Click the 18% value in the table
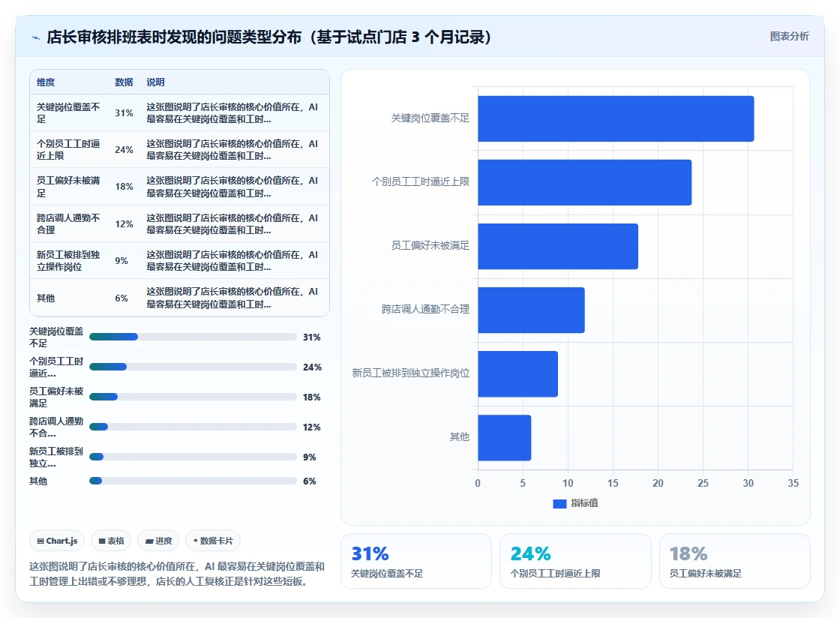 124,186
